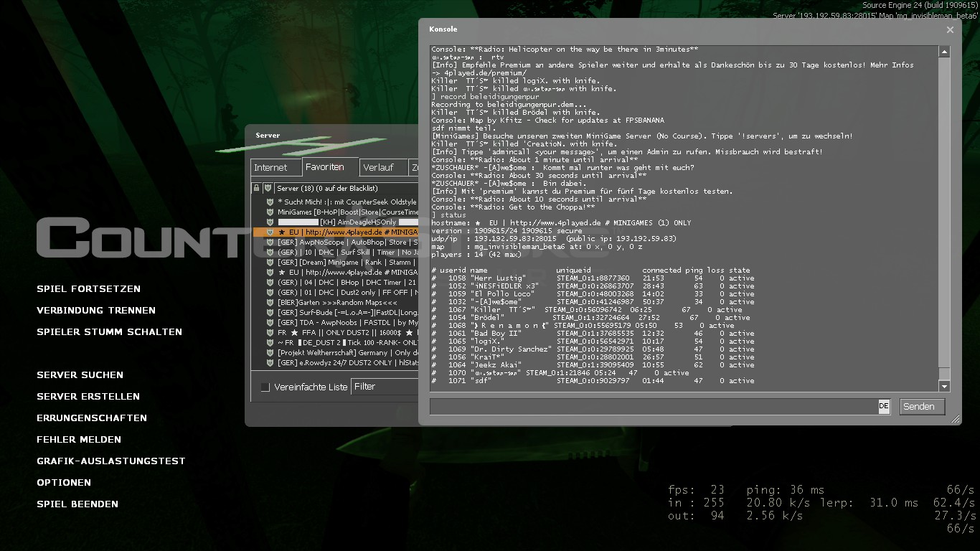This screenshot has height=551, width=980.
Task: Select ~ FR DE_DUST 2 Tick 100 row
Action: point(336,343)
